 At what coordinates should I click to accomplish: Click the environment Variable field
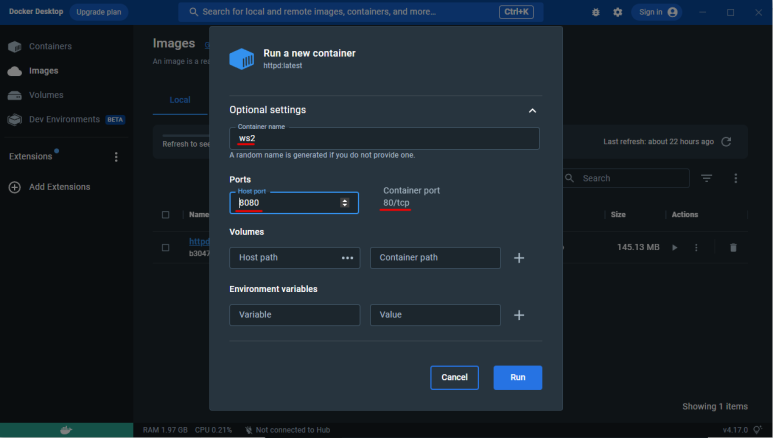click(x=294, y=315)
